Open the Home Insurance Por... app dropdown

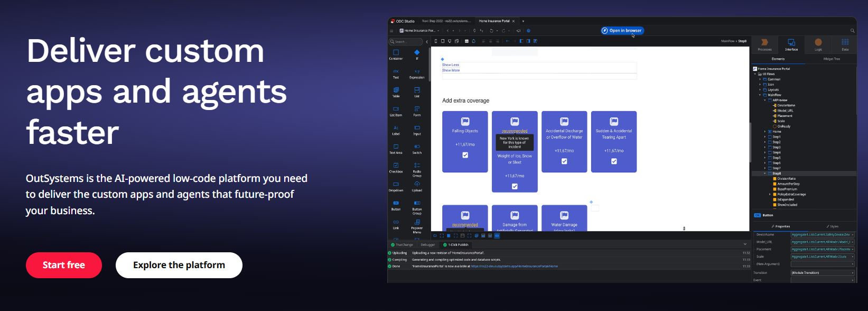click(419, 31)
